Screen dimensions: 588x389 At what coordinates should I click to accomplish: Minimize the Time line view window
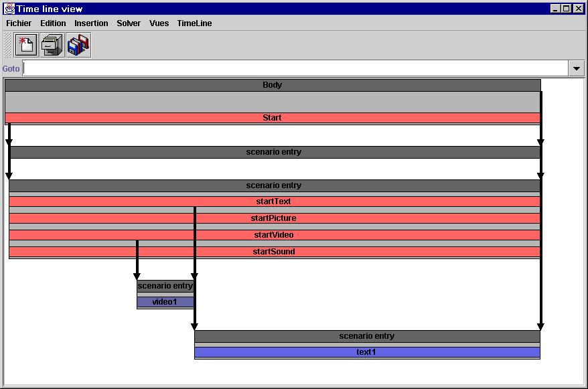click(x=556, y=8)
